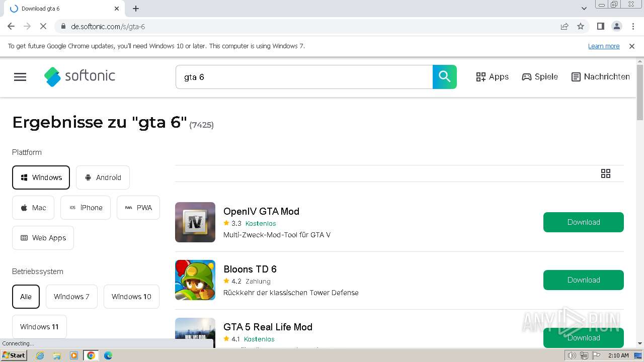Select the Android platform filter
Viewport: 644px width, 362px height.
(x=103, y=177)
